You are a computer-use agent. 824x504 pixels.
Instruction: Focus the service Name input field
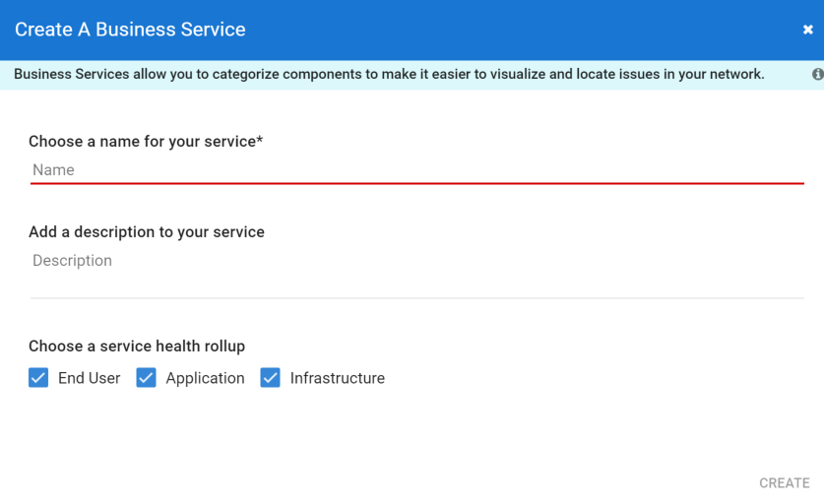point(416,170)
